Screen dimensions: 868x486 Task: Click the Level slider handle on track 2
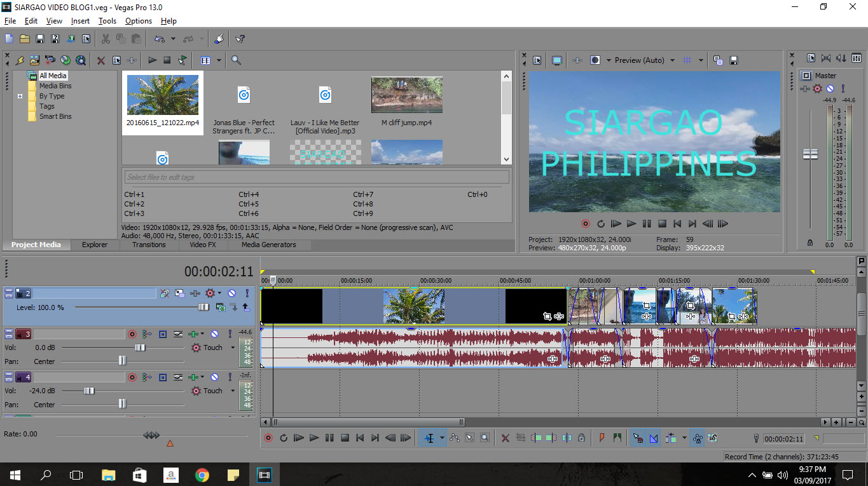click(x=203, y=307)
